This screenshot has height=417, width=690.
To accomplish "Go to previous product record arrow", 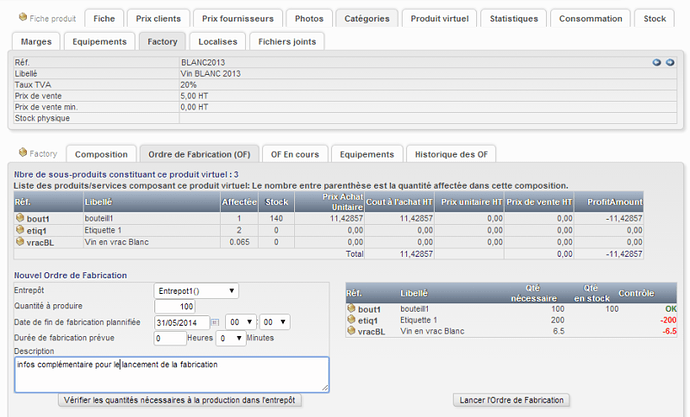I will click(657, 62).
